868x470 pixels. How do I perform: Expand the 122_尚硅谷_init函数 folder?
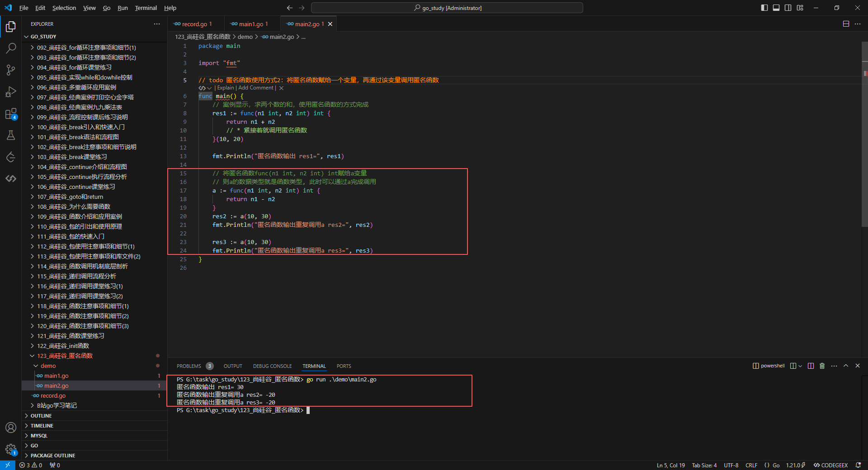[94, 346]
